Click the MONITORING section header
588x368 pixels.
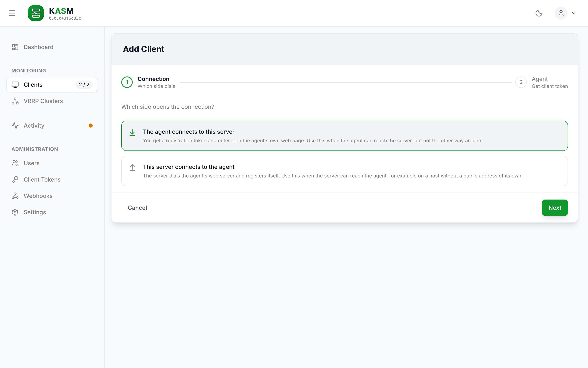(x=29, y=71)
